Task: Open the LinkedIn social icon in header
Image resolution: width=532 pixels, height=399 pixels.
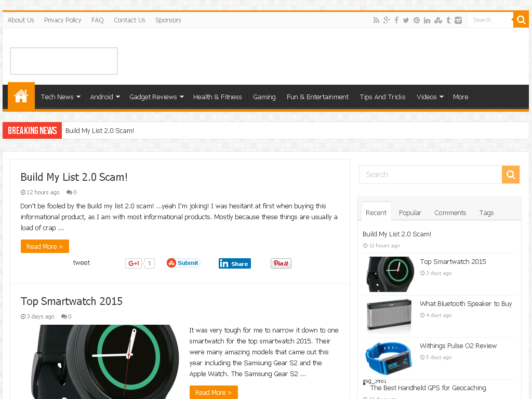Action: [427, 20]
